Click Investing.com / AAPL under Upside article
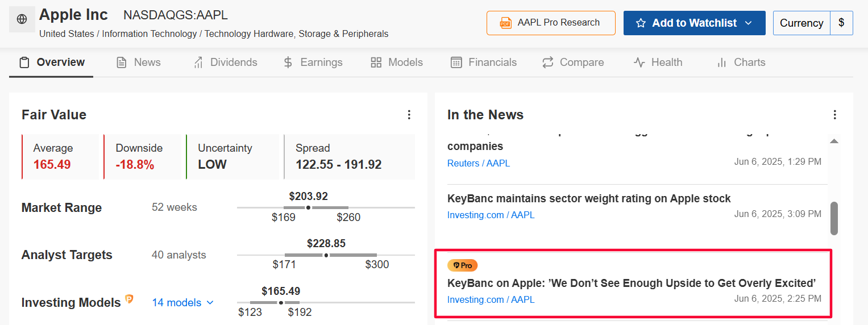Viewport: 868px width, 325px height. pyautogui.click(x=491, y=299)
